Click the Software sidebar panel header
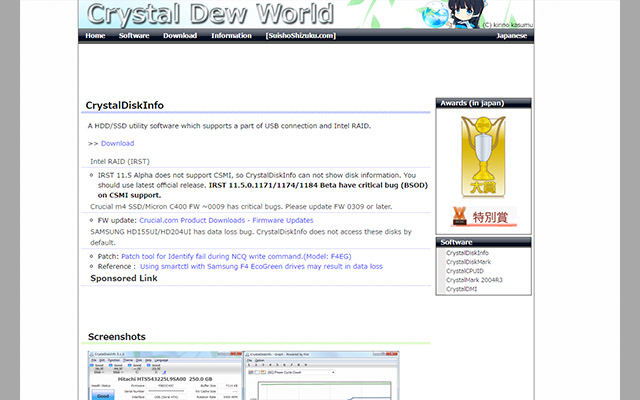Viewport: 640px width, 400px height. [x=483, y=242]
